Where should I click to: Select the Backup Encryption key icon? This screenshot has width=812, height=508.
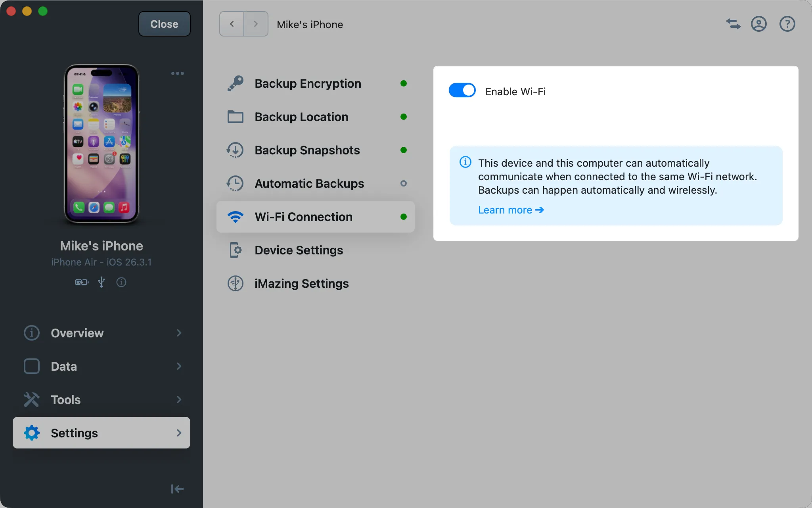click(x=236, y=83)
